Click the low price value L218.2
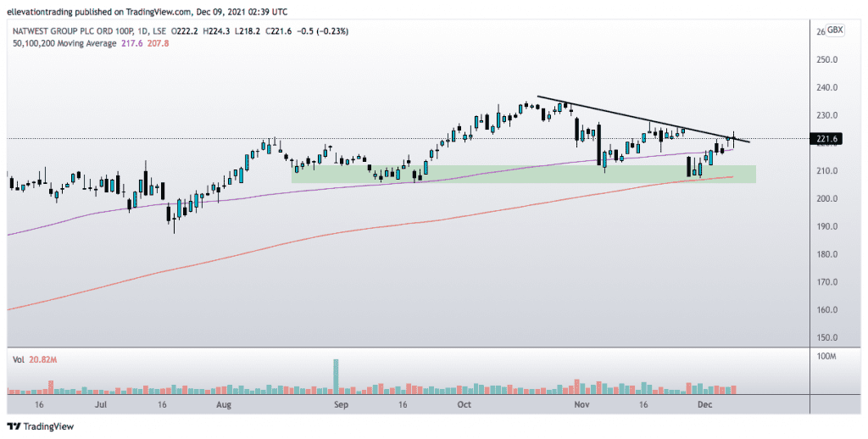The image size is (868, 439). (247, 31)
